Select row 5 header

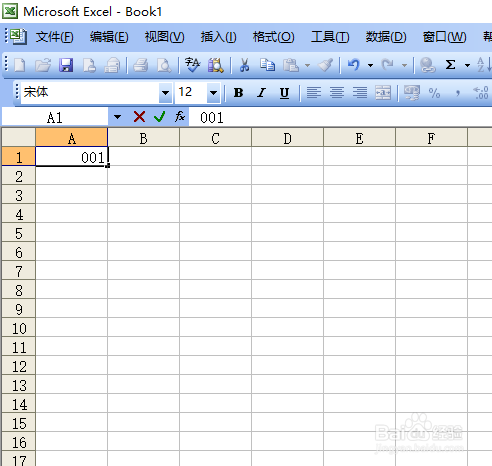pyautogui.click(x=19, y=233)
